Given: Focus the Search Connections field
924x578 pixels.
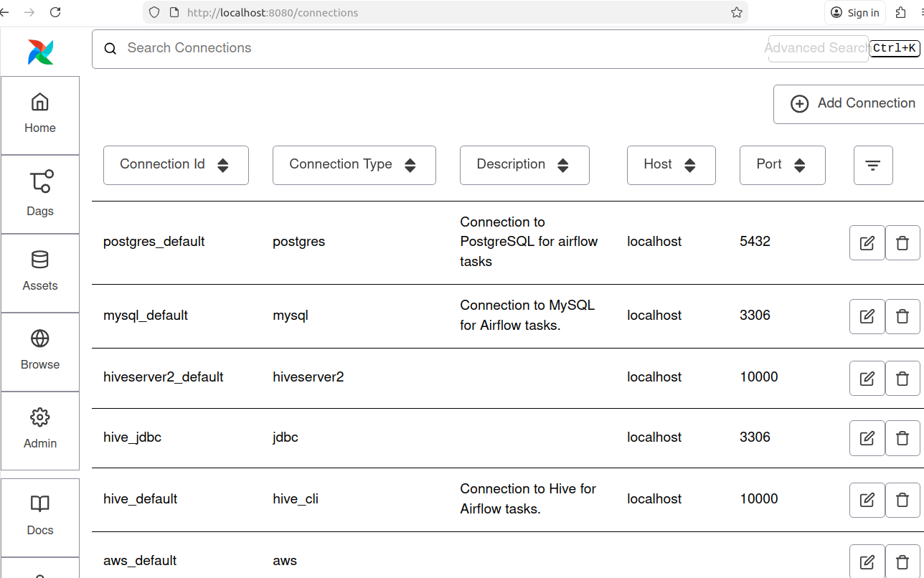Looking at the screenshot, I should point(430,48).
